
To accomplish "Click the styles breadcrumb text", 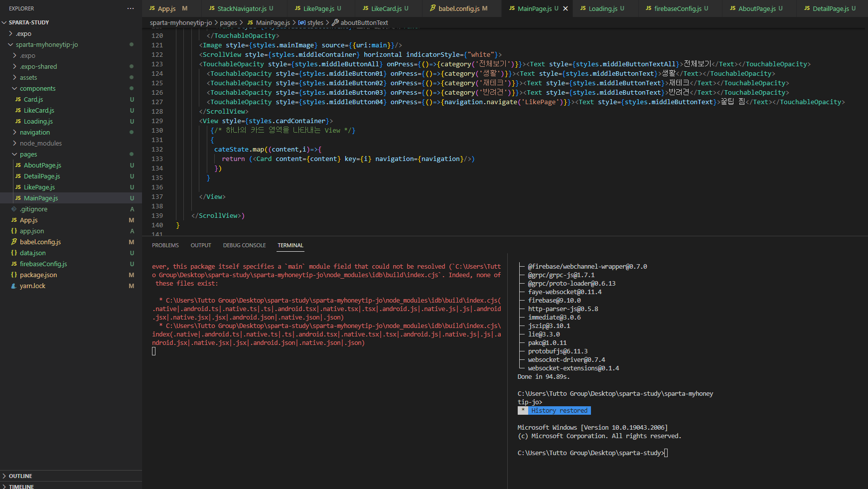I will tap(315, 23).
